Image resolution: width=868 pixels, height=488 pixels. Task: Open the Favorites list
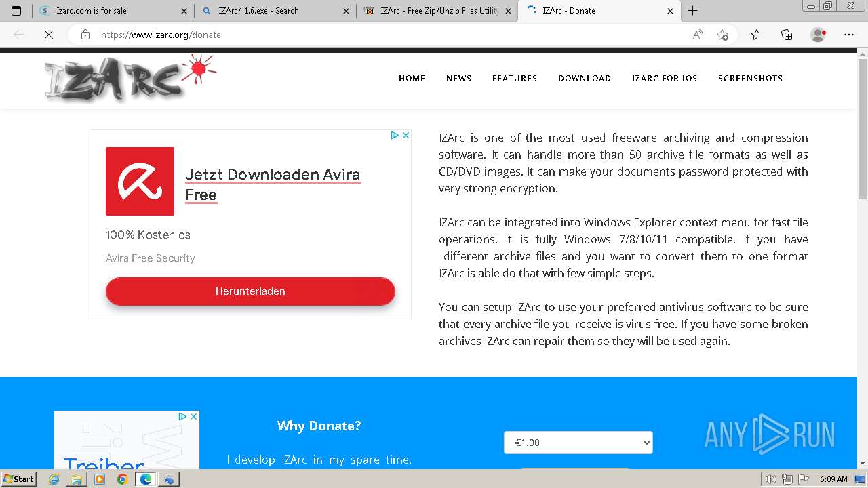(x=757, y=35)
